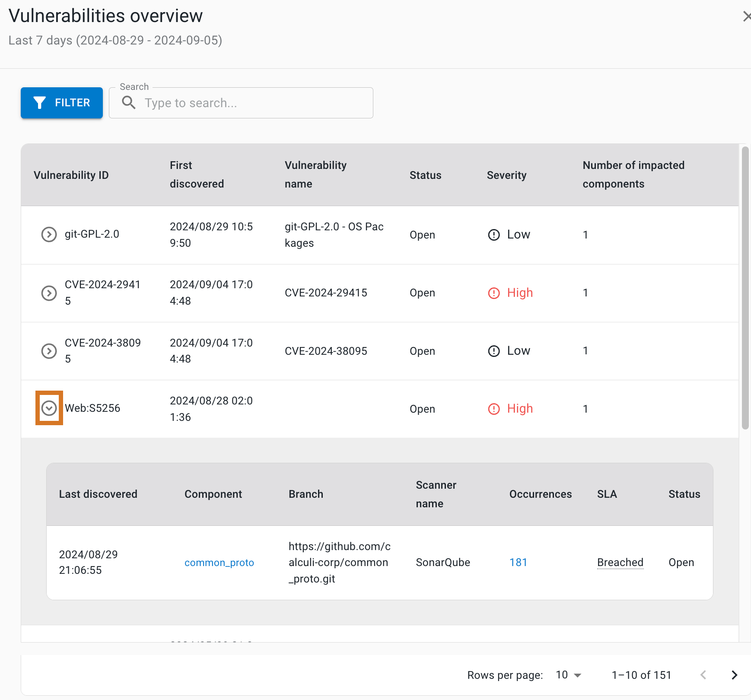Click the High severity icon for CVE-2024-29415
Image resolution: width=751 pixels, height=700 pixels.
[493, 293]
